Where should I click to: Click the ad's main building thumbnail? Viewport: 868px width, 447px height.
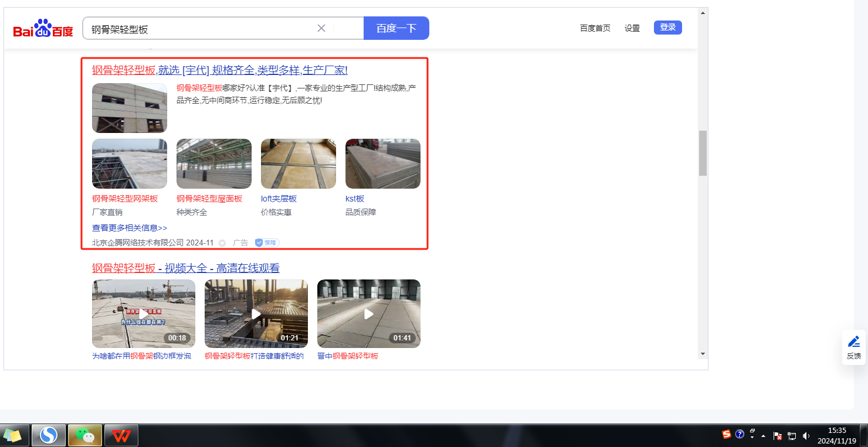130,108
